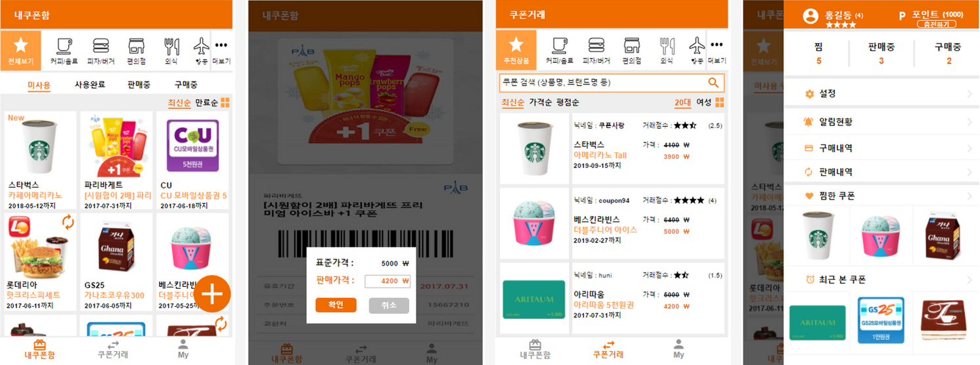This screenshot has height=365, width=980.
Task: Select 편의점 icon on the 쿠폰거래 screen
Action: click(x=631, y=46)
